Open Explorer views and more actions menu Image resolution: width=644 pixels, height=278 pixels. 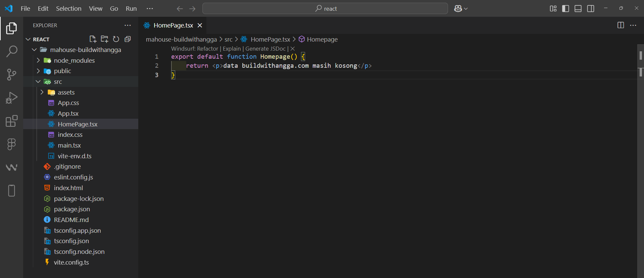(x=128, y=25)
